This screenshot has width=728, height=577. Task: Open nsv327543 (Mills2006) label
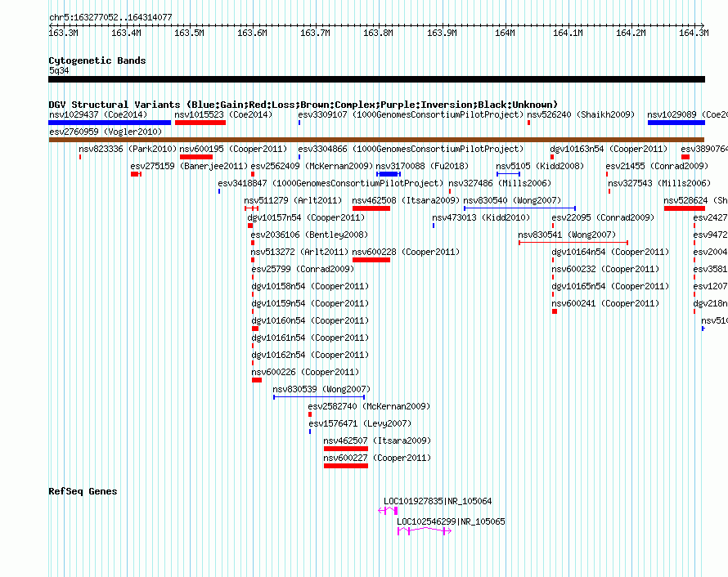coord(659,183)
